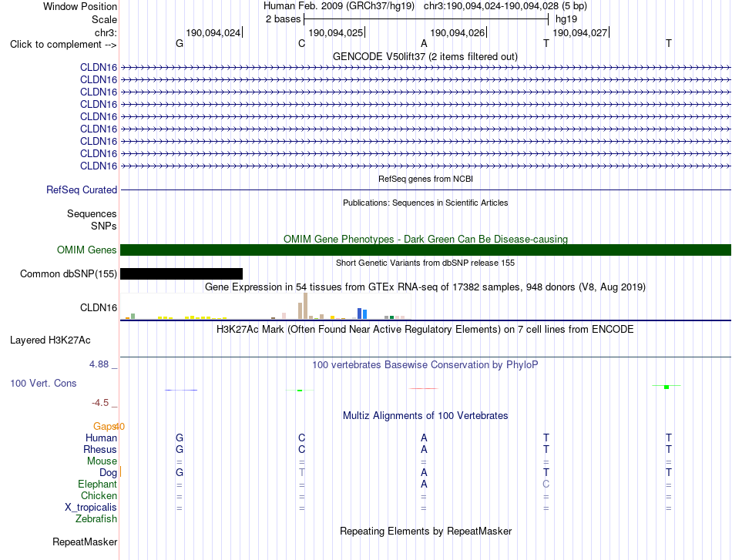Image resolution: width=732 pixels, height=560 pixels.
Task: Click the 'hg19' label beside the scale bar
Action: point(566,19)
